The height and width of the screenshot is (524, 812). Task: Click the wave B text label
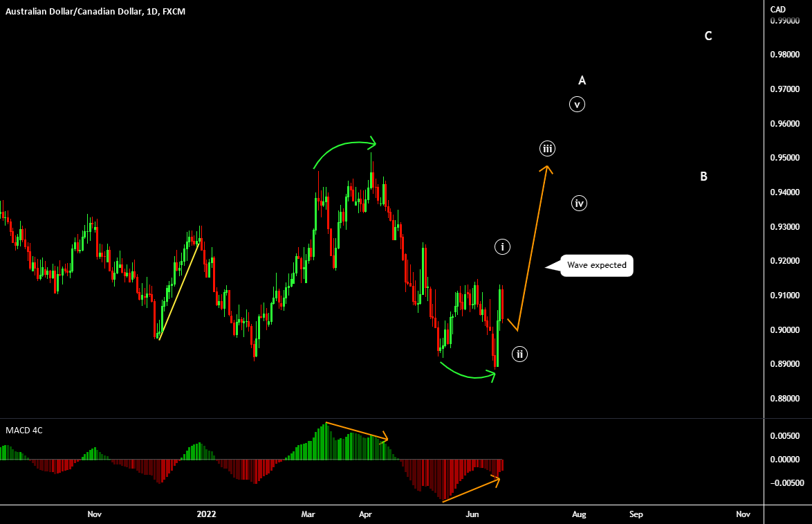coord(704,177)
